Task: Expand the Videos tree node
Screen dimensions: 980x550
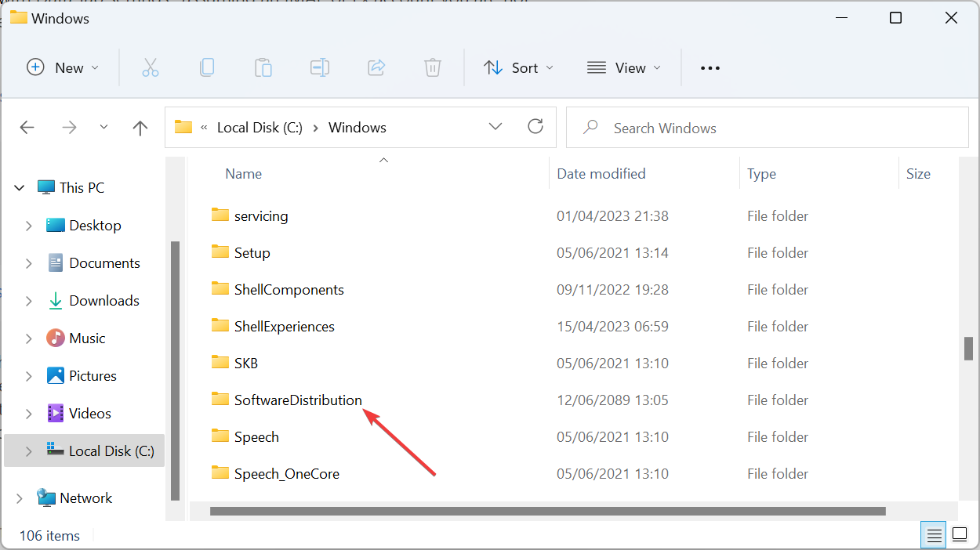Action: point(29,414)
